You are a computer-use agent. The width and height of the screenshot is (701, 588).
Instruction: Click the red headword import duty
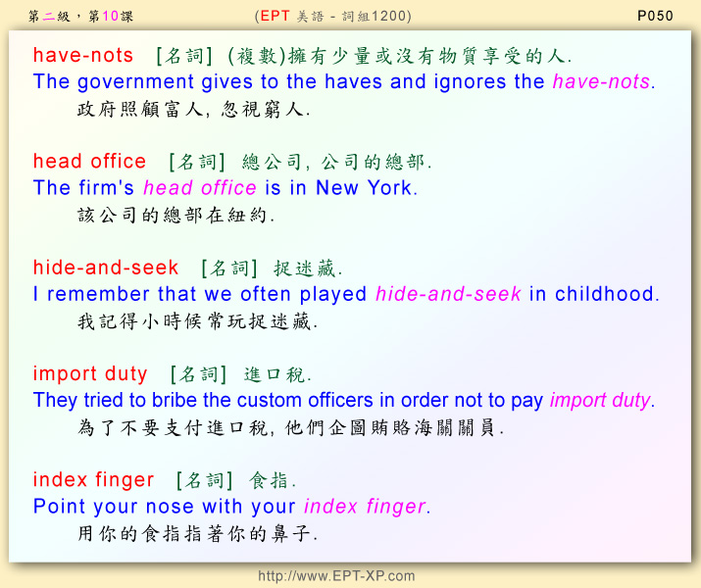click(90, 374)
